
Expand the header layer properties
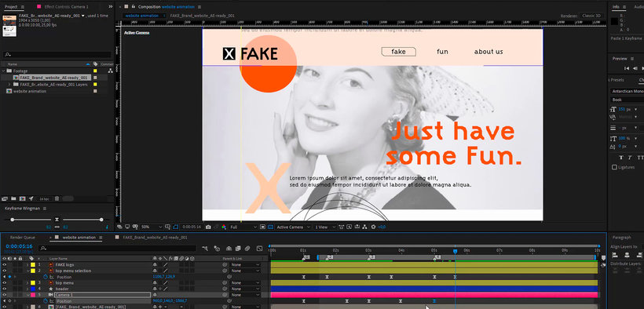click(x=27, y=289)
